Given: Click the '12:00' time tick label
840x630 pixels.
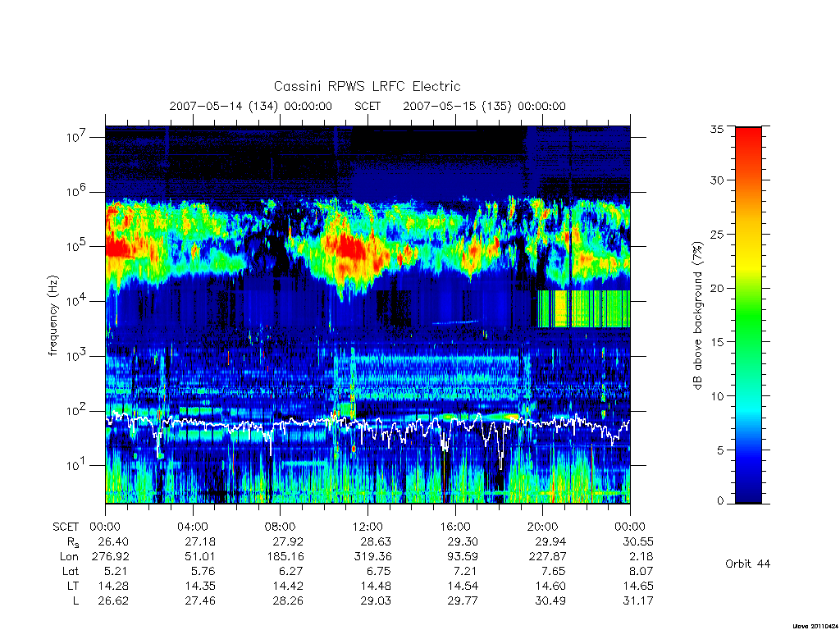Looking at the screenshot, I should (x=367, y=527).
